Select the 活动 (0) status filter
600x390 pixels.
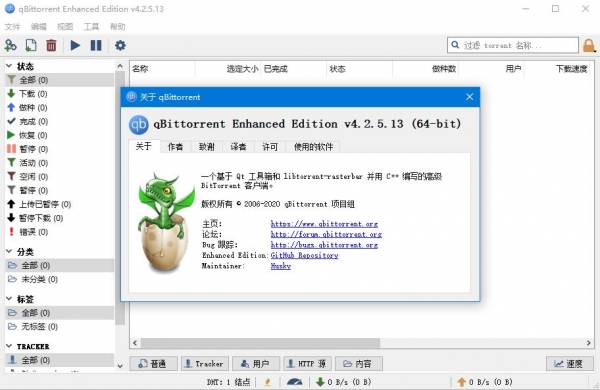point(59,163)
